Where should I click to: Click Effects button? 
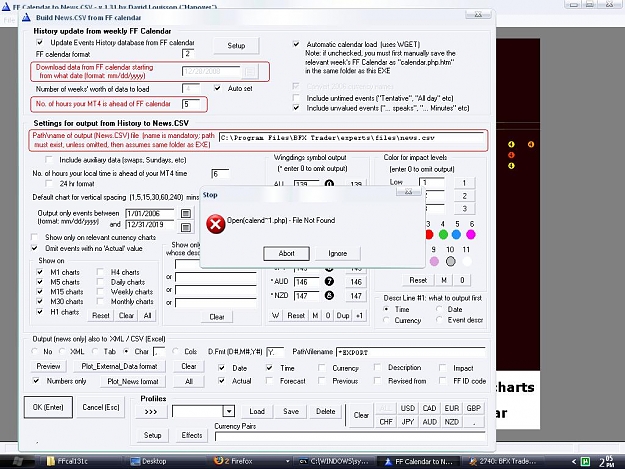192,435
